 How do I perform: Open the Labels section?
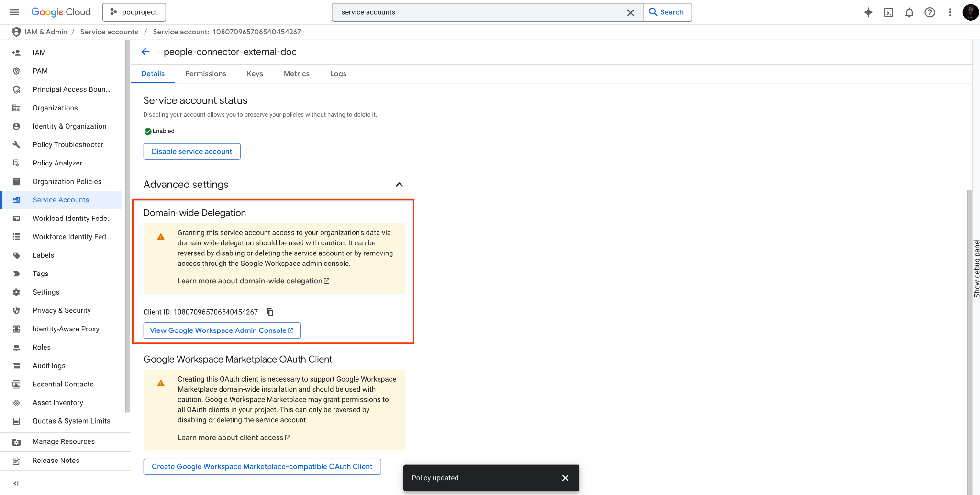pos(43,255)
